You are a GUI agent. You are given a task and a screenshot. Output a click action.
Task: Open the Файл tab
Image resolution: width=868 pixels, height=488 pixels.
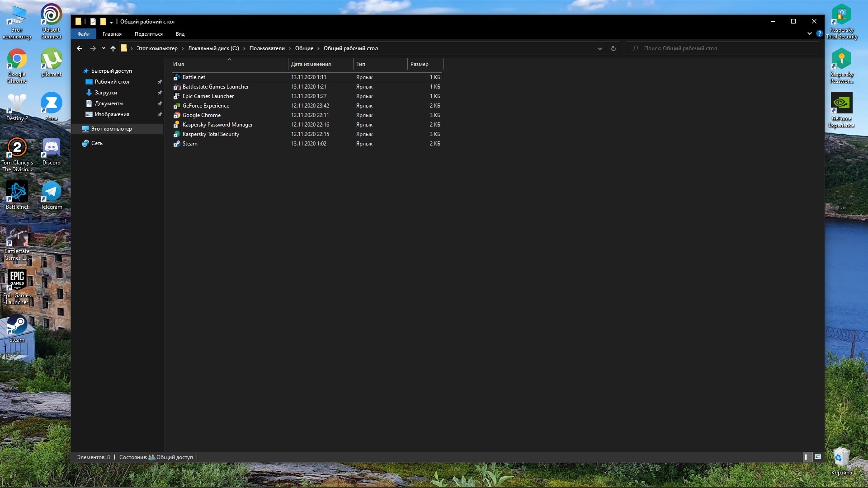coord(83,34)
